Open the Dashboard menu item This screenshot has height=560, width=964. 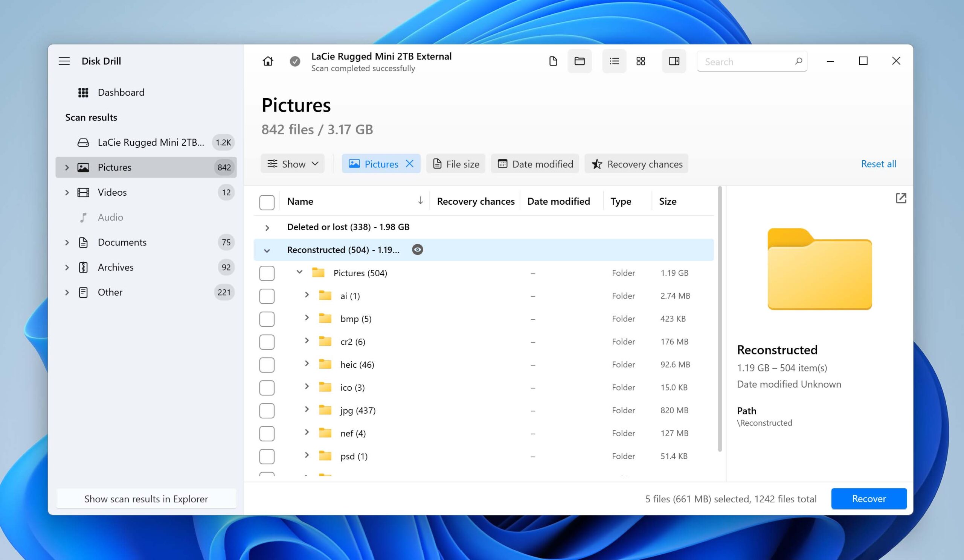(121, 92)
